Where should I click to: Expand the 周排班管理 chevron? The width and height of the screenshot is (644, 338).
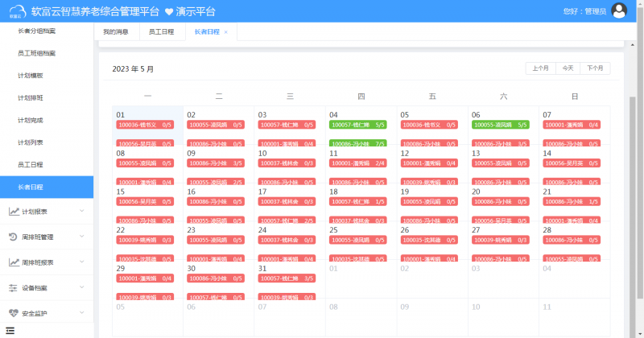(x=82, y=236)
